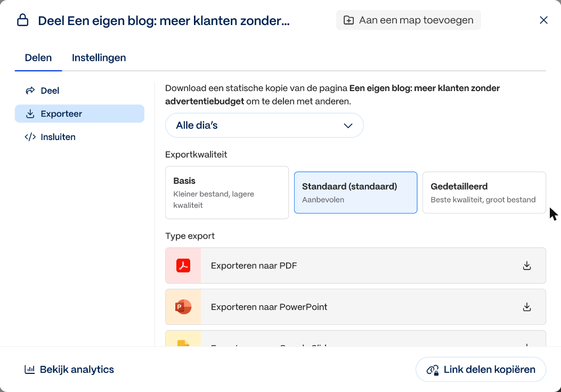Click the share arrow icon next to Deel
Viewport: 561px width, 392px height.
point(30,91)
